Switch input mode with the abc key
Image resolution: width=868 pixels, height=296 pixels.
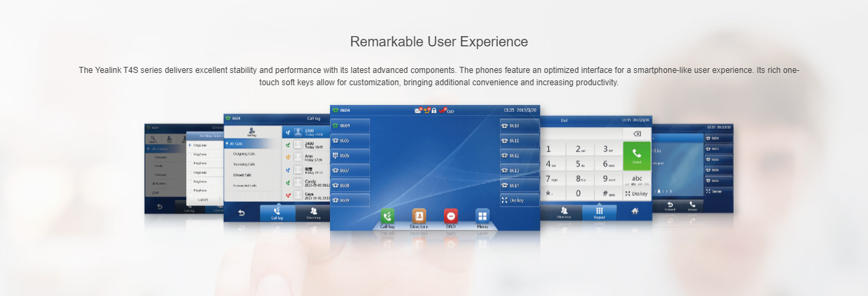click(637, 179)
